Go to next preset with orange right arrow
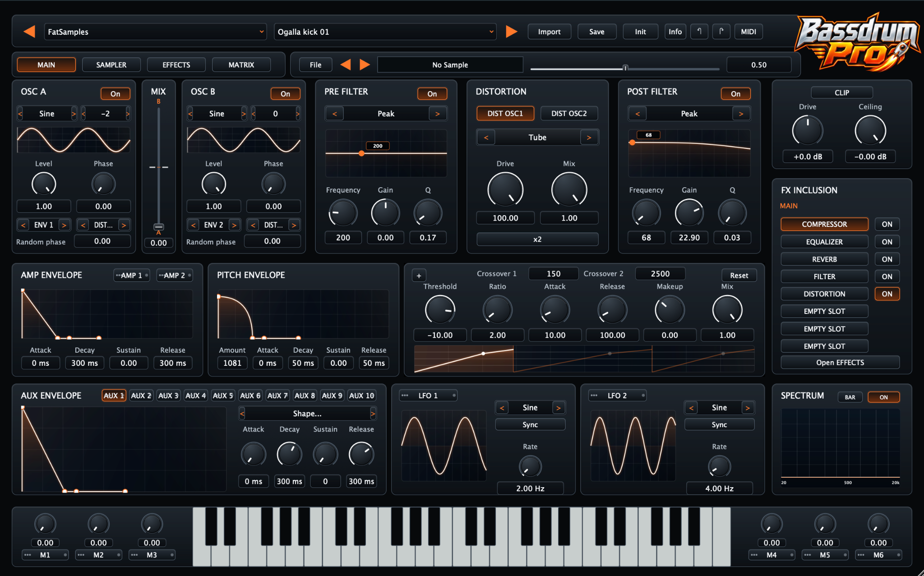 [511, 32]
